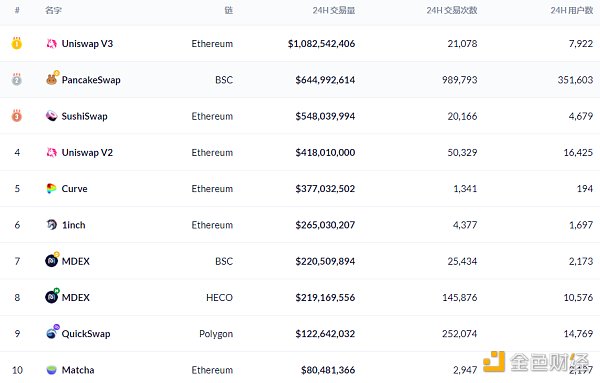This screenshot has width=600, height=383.
Task: Click the gold first-place medal badge
Action: 16,43
